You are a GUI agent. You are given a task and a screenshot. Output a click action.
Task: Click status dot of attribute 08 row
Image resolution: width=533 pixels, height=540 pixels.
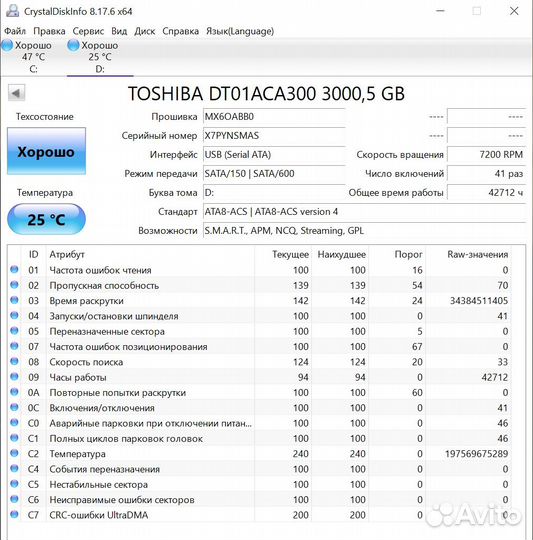(14, 361)
